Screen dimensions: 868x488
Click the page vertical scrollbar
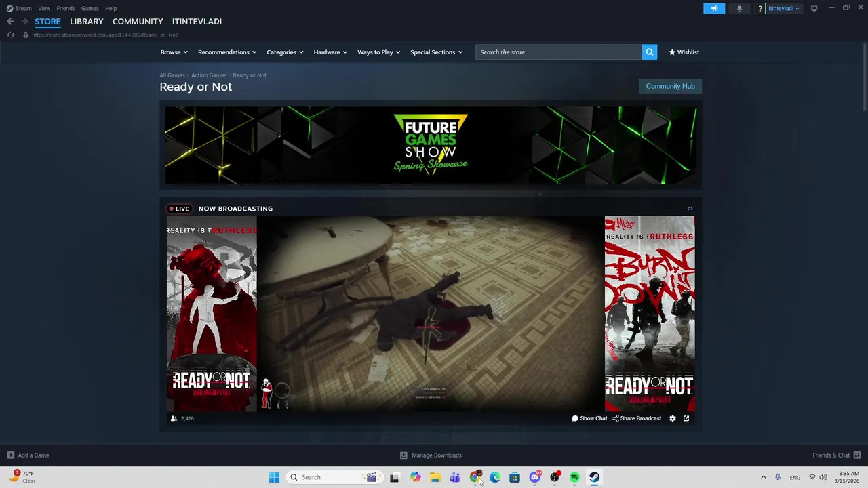864,78
